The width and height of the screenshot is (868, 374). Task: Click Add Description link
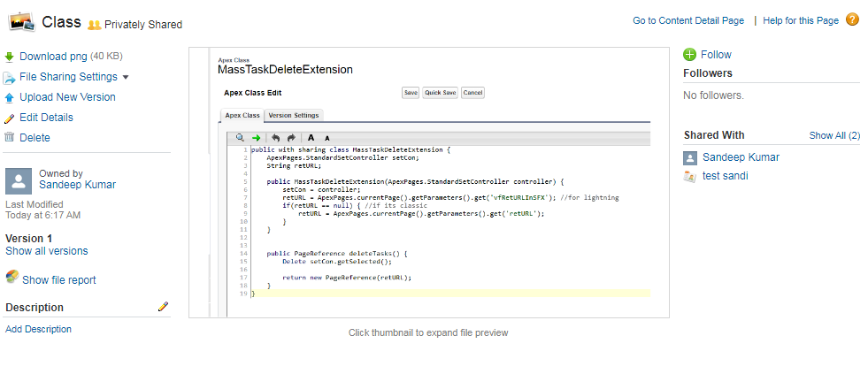pyautogui.click(x=38, y=329)
